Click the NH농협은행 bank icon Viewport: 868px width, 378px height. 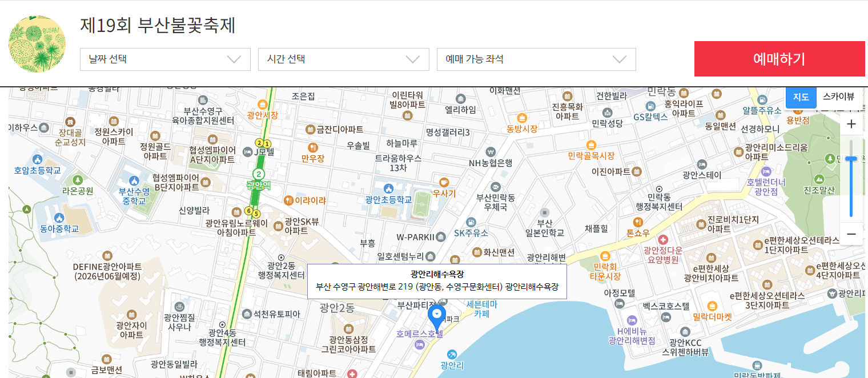point(489,152)
